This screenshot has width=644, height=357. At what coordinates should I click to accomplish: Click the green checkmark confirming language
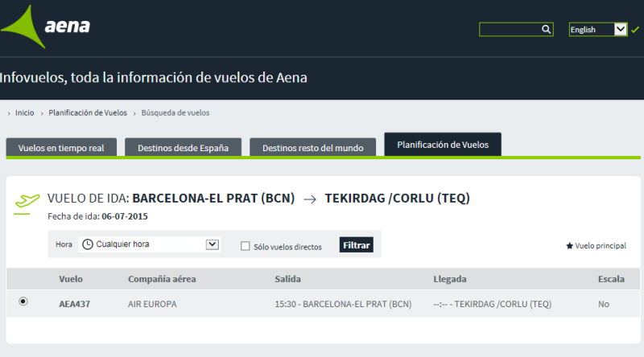[635, 30]
